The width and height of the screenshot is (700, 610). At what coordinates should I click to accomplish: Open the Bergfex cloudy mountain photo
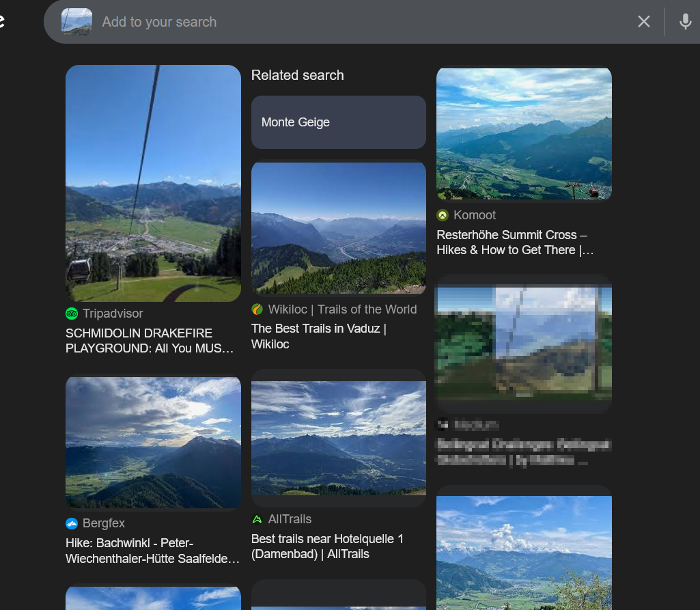click(153, 442)
